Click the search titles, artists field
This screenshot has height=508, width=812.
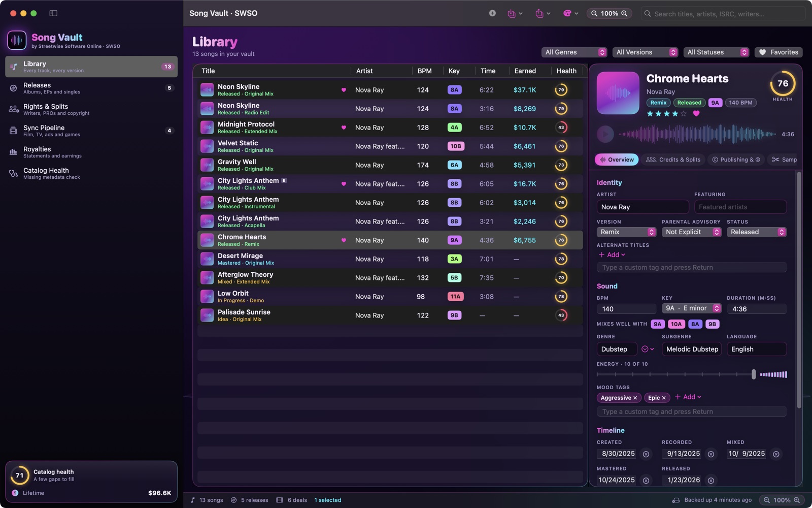tap(723, 14)
